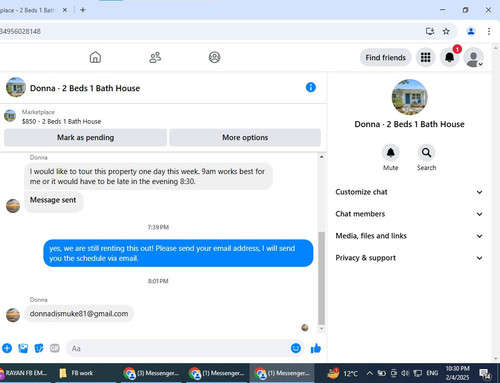Image resolution: width=500 pixels, height=383 pixels.
Task: Click the browser address bar
Action: [x=210, y=31]
